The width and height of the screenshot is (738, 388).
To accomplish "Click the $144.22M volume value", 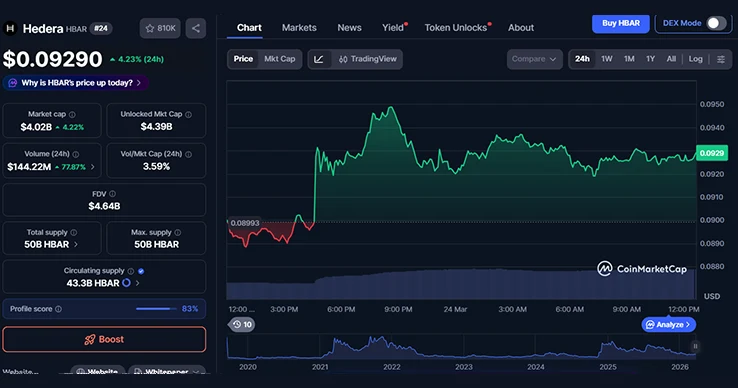I will 29,167.
